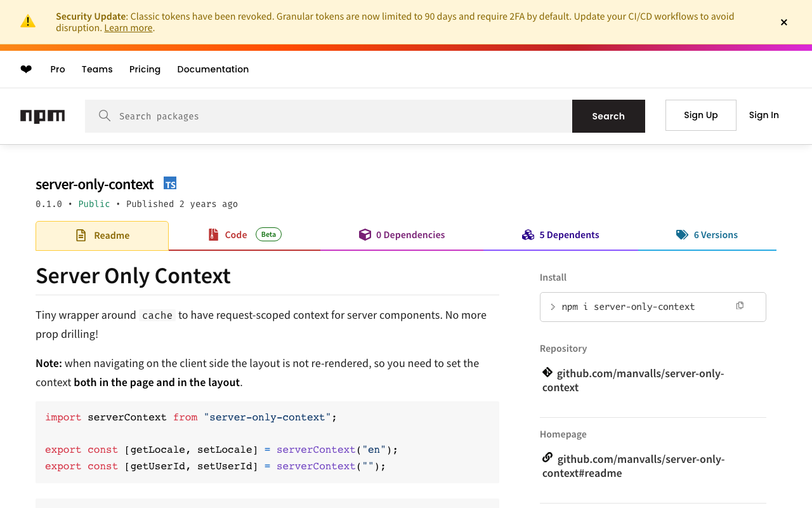Show the 6 Versions tab
This screenshot has width=812, height=508.
coord(707,235)
